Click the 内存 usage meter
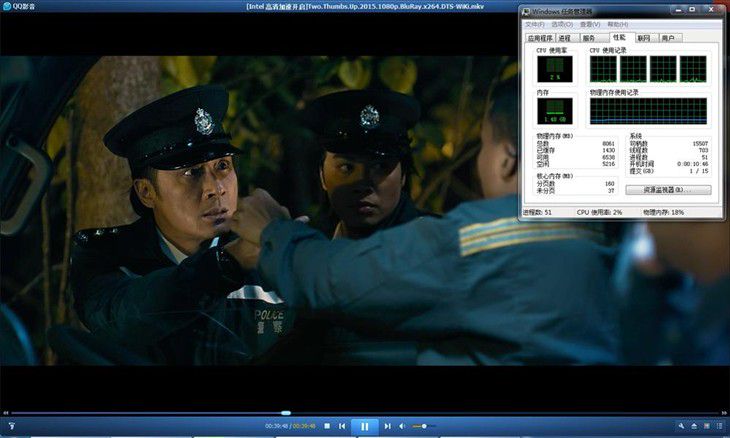730x438 pixels. tap(554, 111)
